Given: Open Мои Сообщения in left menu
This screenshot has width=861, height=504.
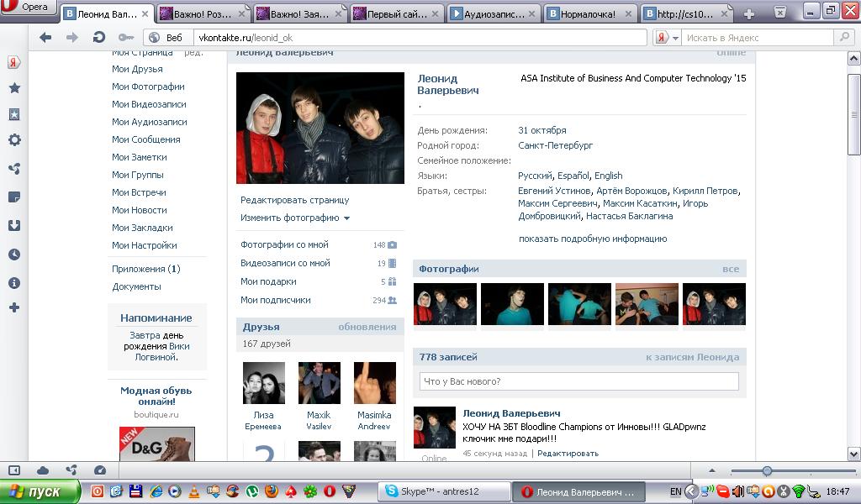Looking at the screenshot, I should (145, 139).
